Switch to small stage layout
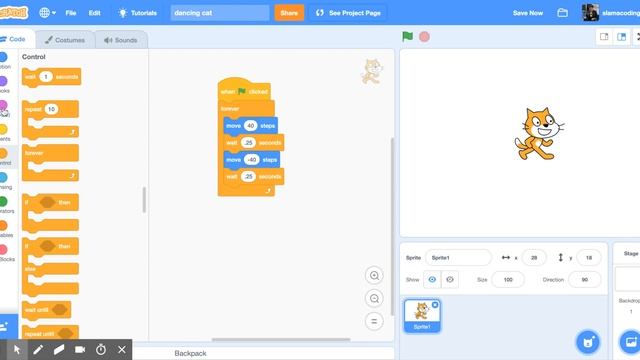The width and height of the screenshot is (640, 360). point(604,37)
